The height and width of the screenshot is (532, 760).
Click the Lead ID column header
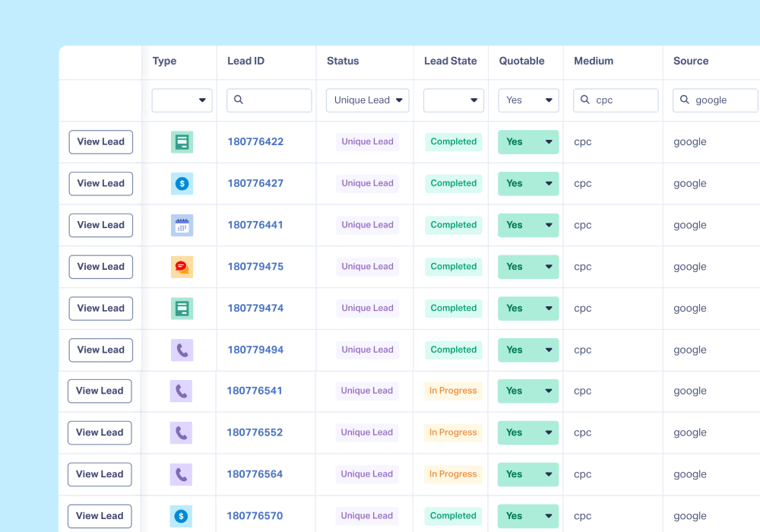[245, 61]
